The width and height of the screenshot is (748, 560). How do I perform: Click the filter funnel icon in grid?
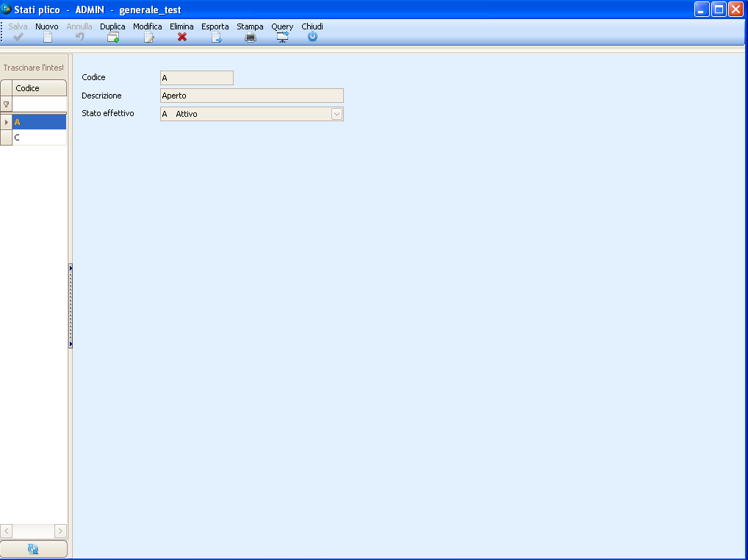tap(7, 104)
